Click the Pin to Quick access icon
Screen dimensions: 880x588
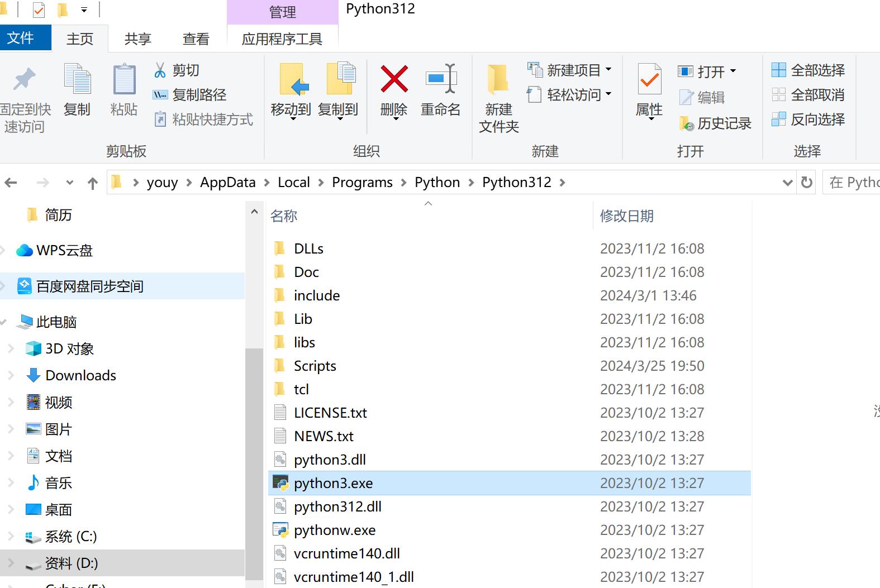pyautogui.click(x=24, y=79)
